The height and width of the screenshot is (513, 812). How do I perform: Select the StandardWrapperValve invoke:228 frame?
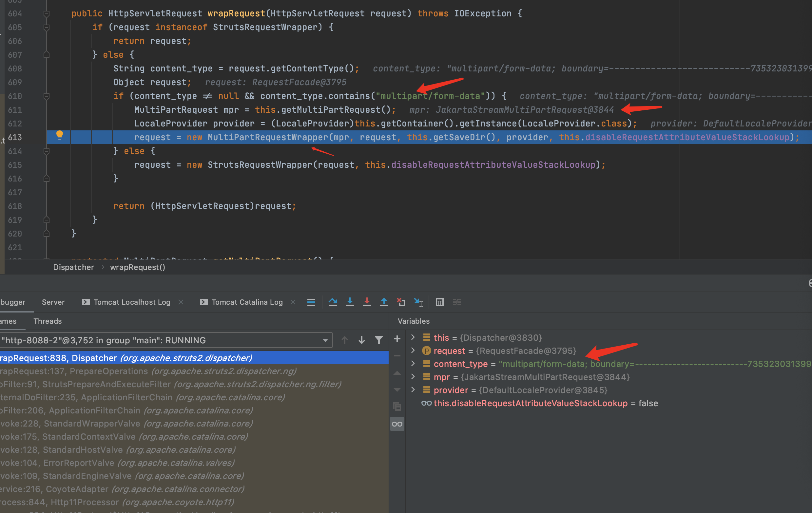[x=194, y=423]
